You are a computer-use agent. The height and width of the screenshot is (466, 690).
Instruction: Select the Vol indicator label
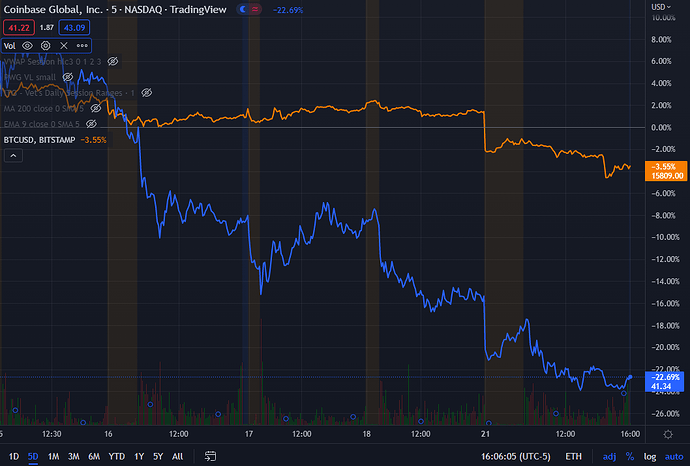[x=9, y=46]
